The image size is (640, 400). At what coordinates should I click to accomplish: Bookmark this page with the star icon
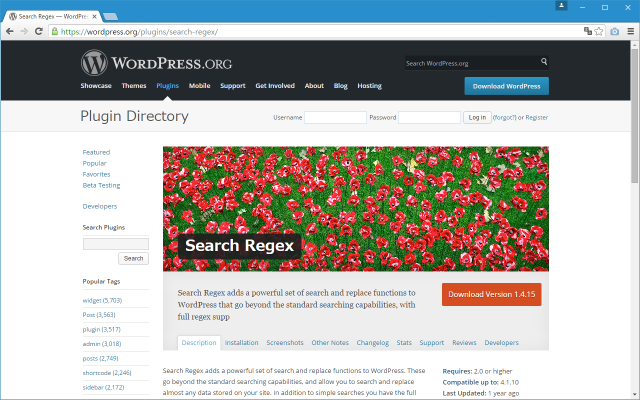tap(599, 31)
